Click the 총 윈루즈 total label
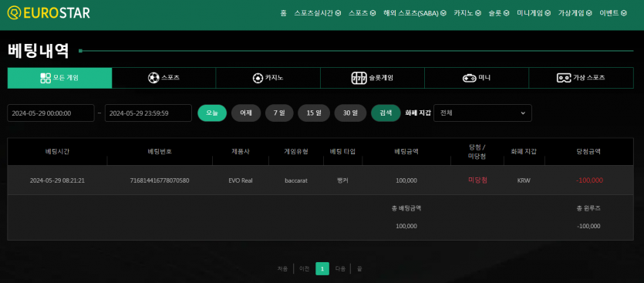644x283 pixels. point(588,208)
